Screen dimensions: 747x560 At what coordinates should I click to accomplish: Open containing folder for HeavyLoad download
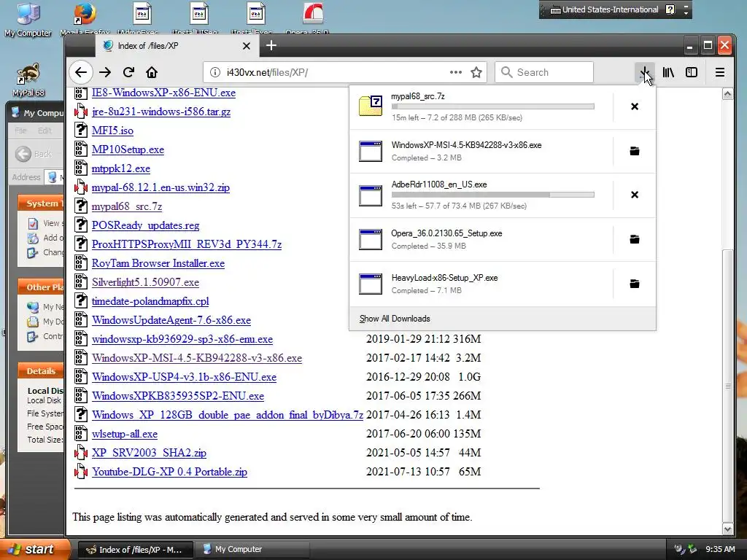[634, 284]
